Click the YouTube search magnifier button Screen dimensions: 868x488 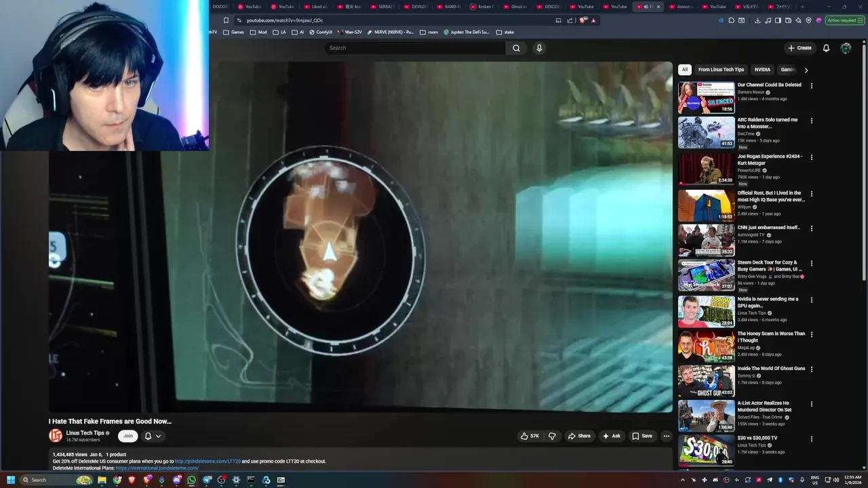pyautogui.click(x=516, y=48)
